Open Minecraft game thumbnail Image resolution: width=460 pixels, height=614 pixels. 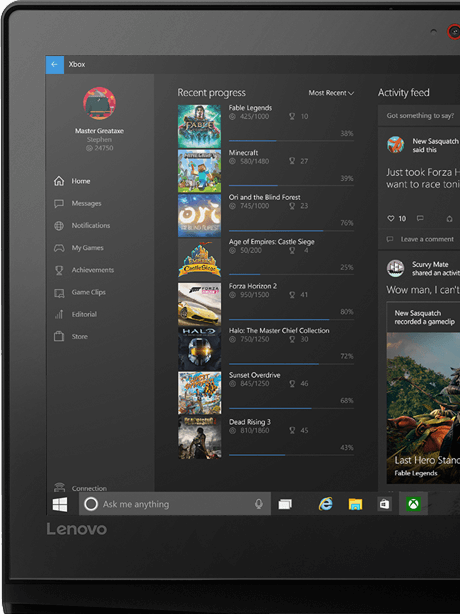pos(199,171)
